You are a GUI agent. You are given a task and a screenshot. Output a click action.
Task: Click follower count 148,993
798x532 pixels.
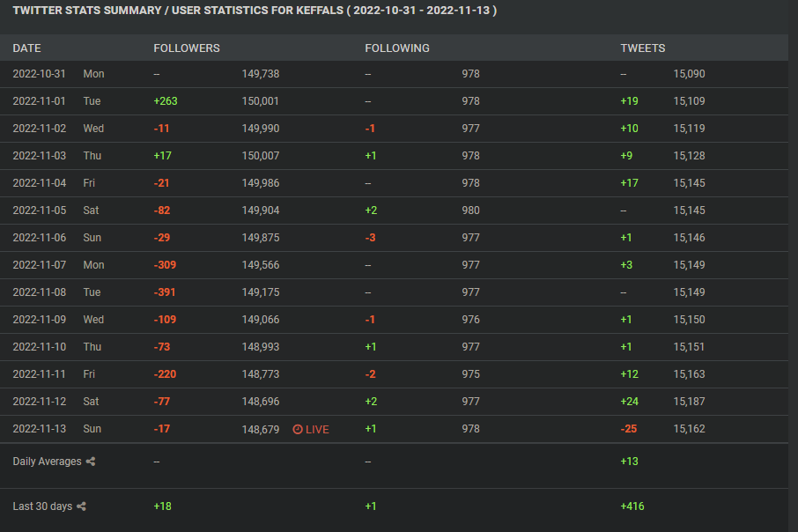(261, 347)
